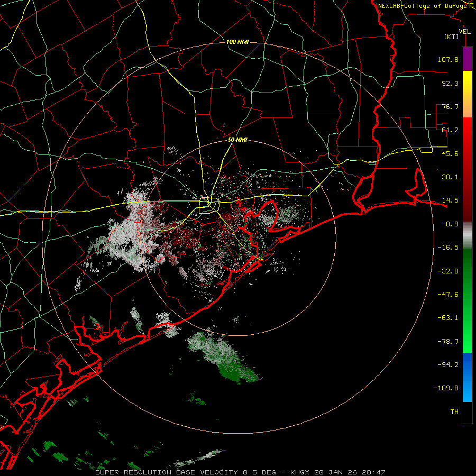
Task: Click the gray near-zero segment of the color bar
Action: 467,235
